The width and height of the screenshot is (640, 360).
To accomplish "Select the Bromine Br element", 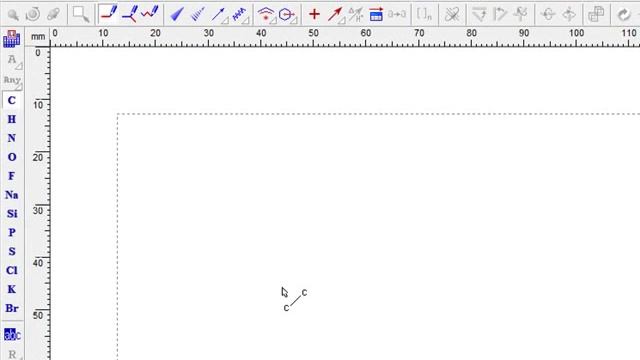I will click(x=12, y=308).
